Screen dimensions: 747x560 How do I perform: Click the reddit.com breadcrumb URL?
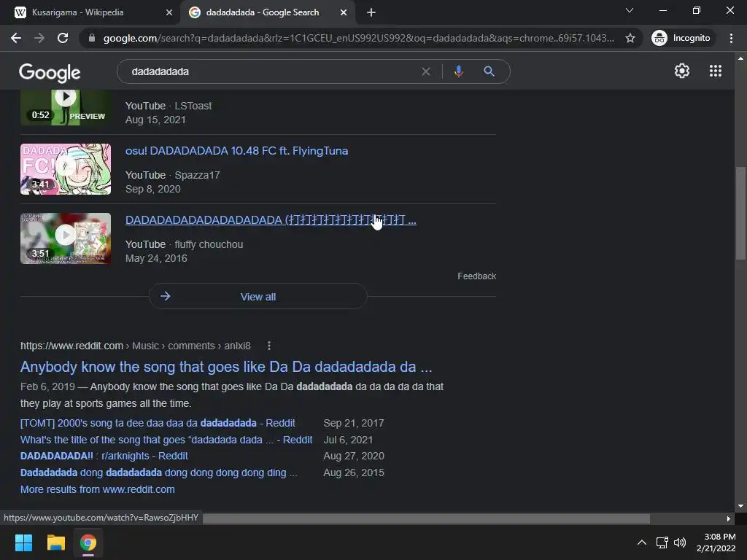(135, 346)
